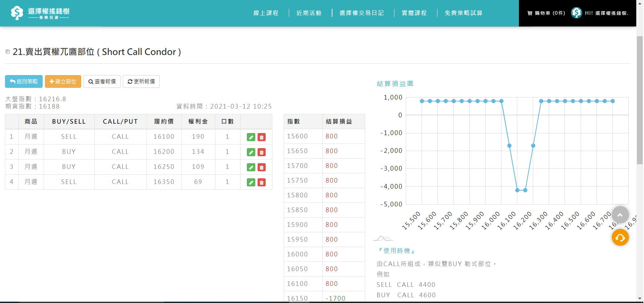Click the orange customer support headset icon
644x303 pixels.
coord(620,237)
